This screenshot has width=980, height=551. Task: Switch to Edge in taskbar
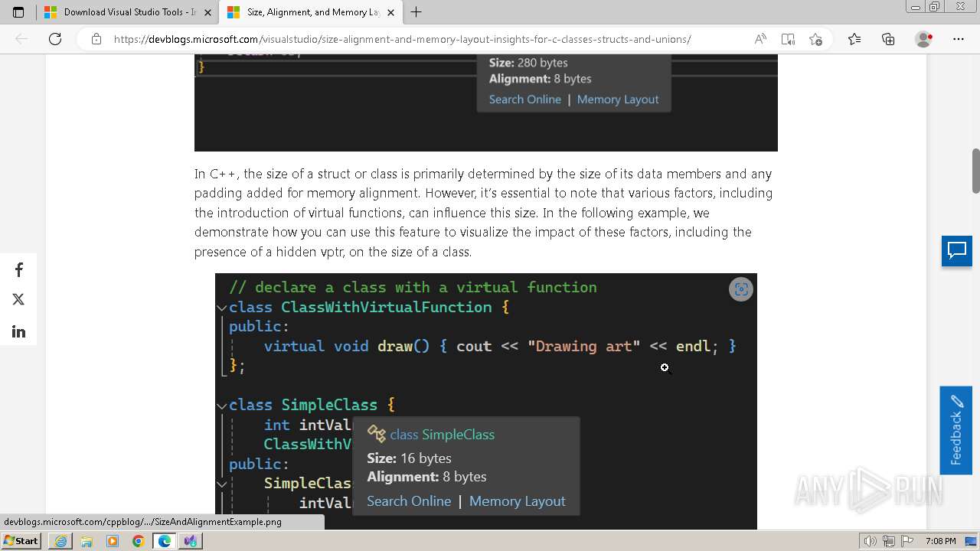(164, 541)
